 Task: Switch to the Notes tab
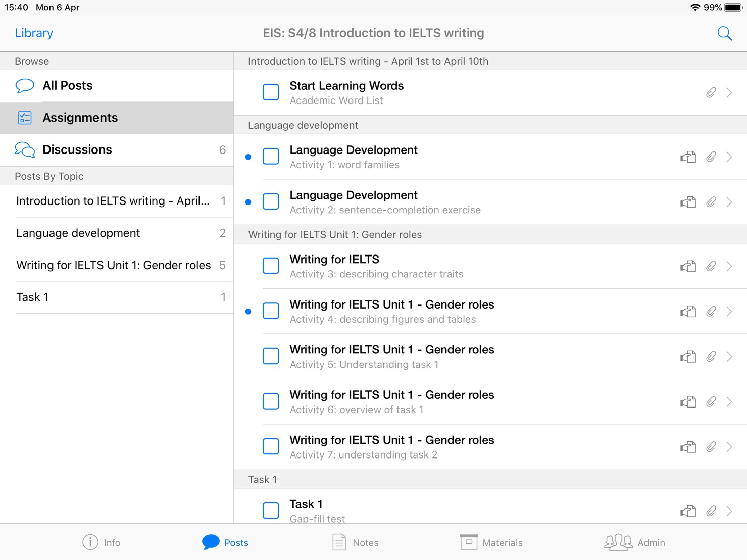tap(356, 542)
